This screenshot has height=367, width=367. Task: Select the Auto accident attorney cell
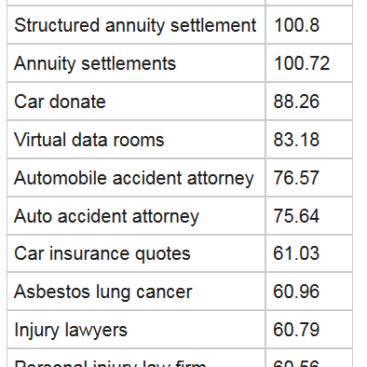(x=136, y=216)
